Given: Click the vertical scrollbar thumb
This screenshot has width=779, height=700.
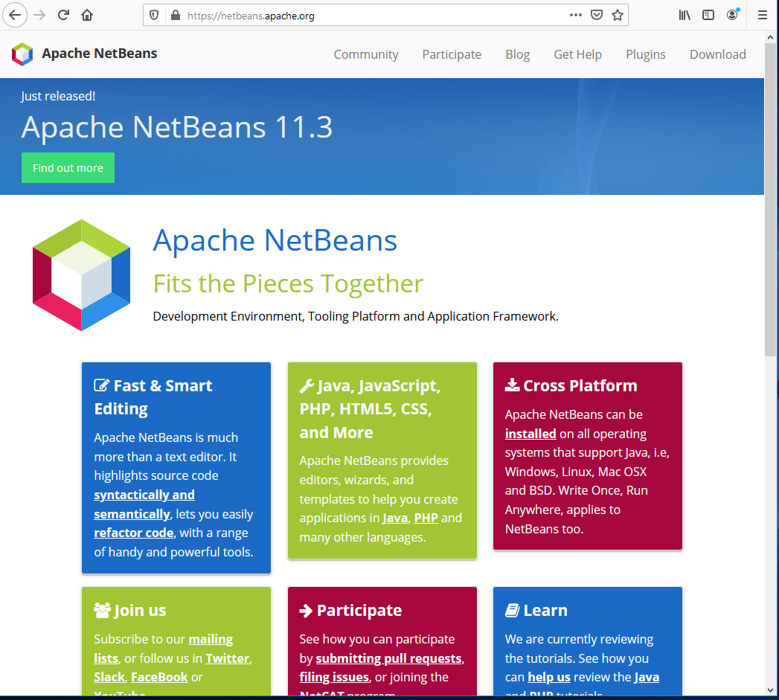Looking at the screenshot, I should [770, 199].
